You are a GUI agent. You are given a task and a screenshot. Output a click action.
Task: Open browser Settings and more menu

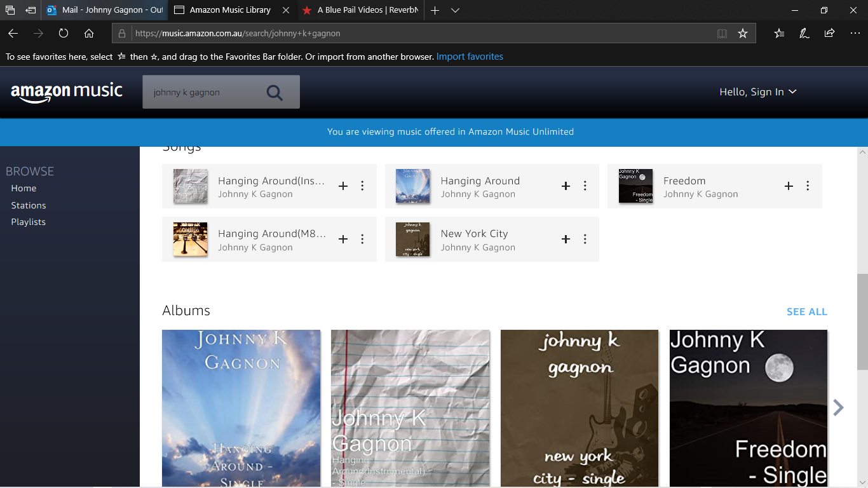tap(855, 33)
